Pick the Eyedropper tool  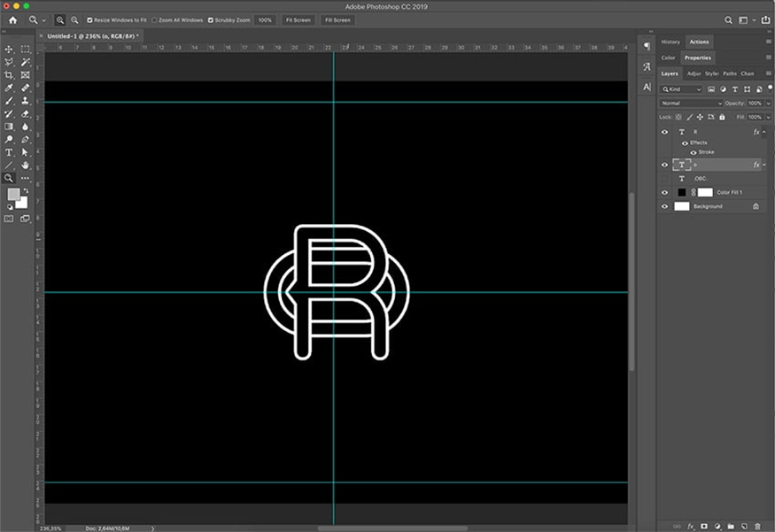pos(9,89)
